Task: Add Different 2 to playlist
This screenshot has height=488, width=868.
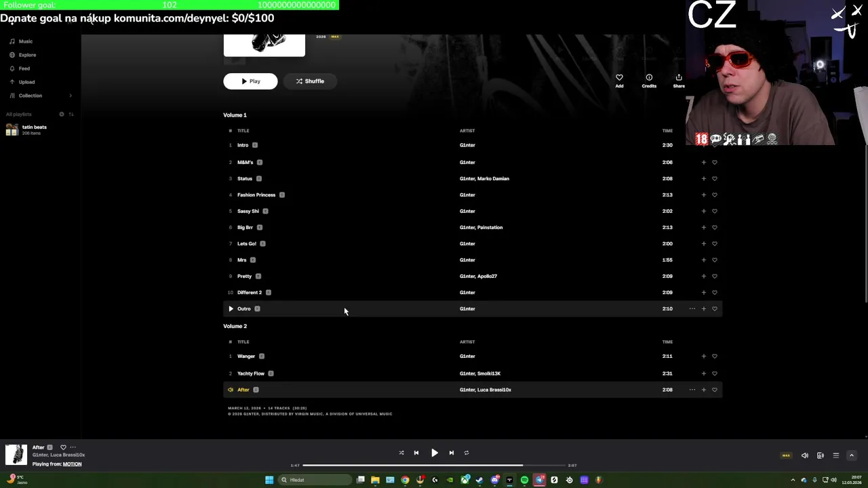Action: pos(704,293)
